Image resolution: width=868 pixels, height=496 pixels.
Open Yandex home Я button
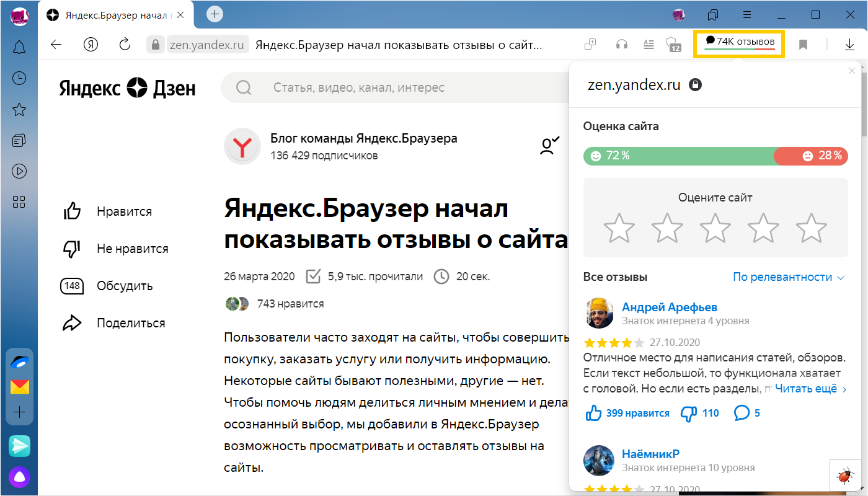pos(91,44)
